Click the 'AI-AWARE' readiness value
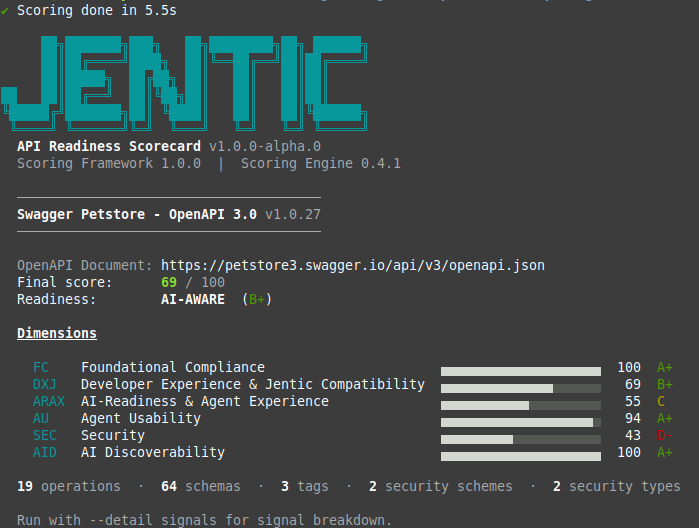 coord(193,299)
